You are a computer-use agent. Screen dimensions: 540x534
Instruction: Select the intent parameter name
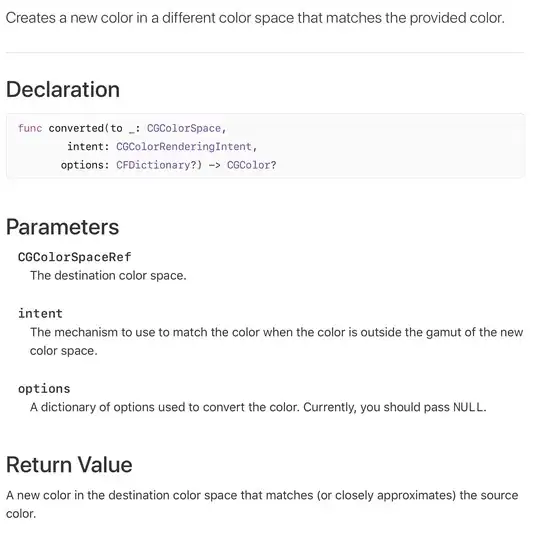40,314
